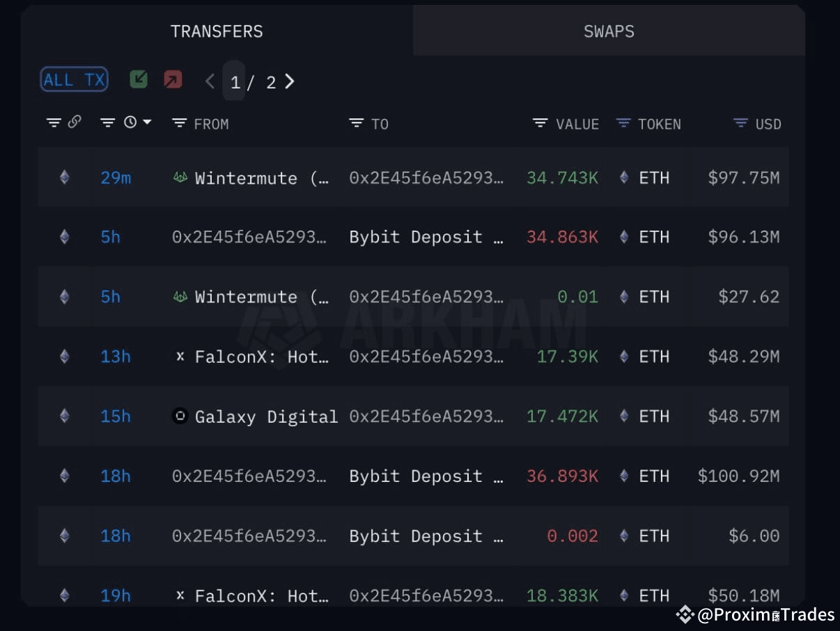The image size is (840, 631).
Task: Click the Ethereum chain icon in the 13h row
Action: coord(65,357)
